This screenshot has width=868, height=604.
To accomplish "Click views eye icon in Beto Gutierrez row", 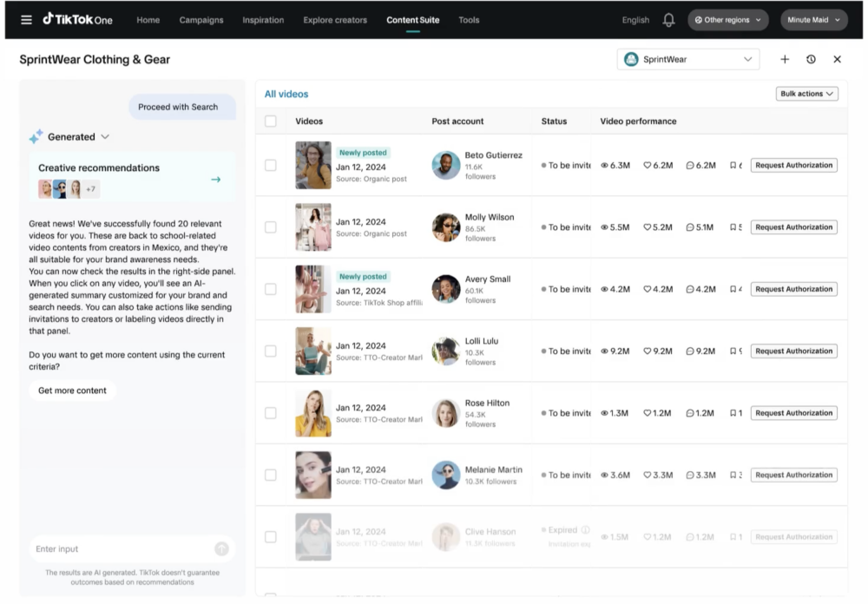I will pos(604,165).
